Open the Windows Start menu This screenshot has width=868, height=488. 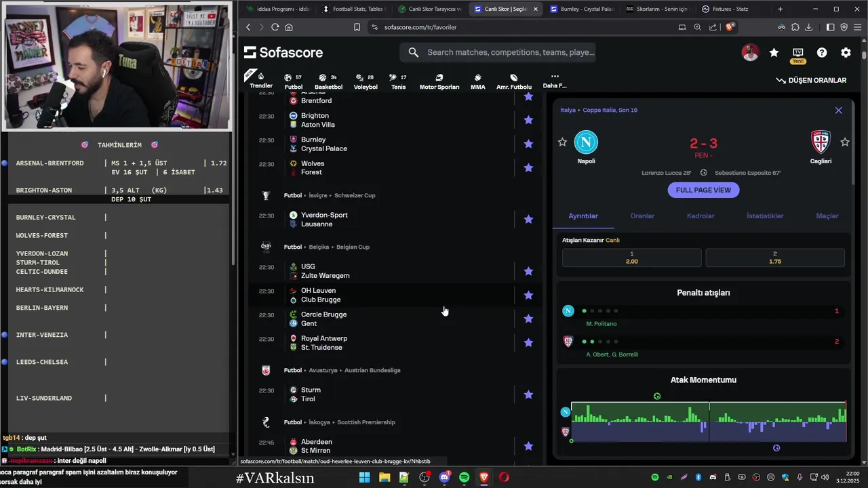pos(364,477)
